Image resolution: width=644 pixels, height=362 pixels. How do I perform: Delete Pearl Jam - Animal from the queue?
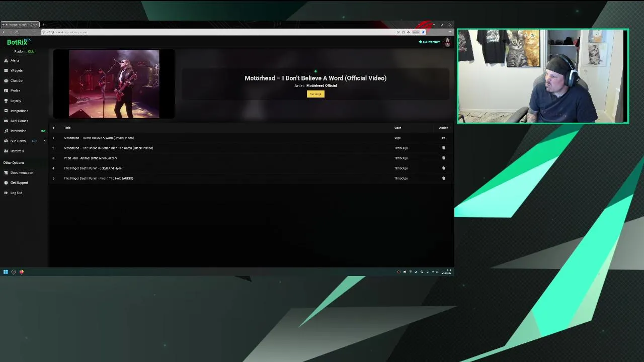tap(443, 158)
